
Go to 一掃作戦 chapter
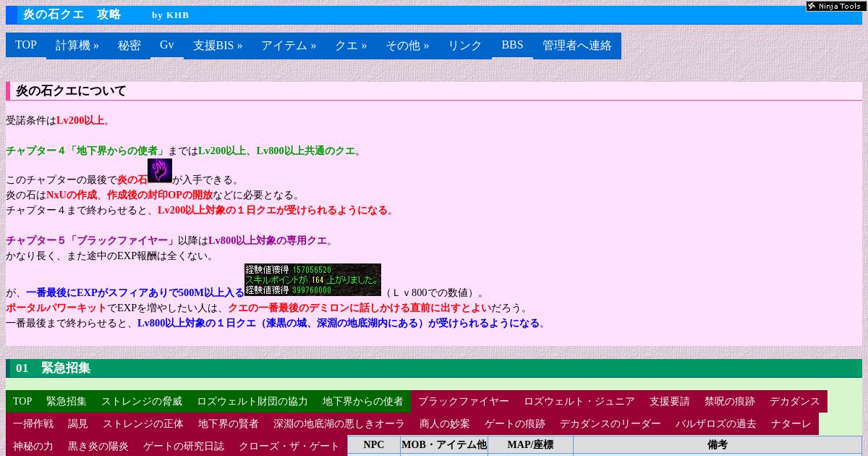(x=33, y=423)
